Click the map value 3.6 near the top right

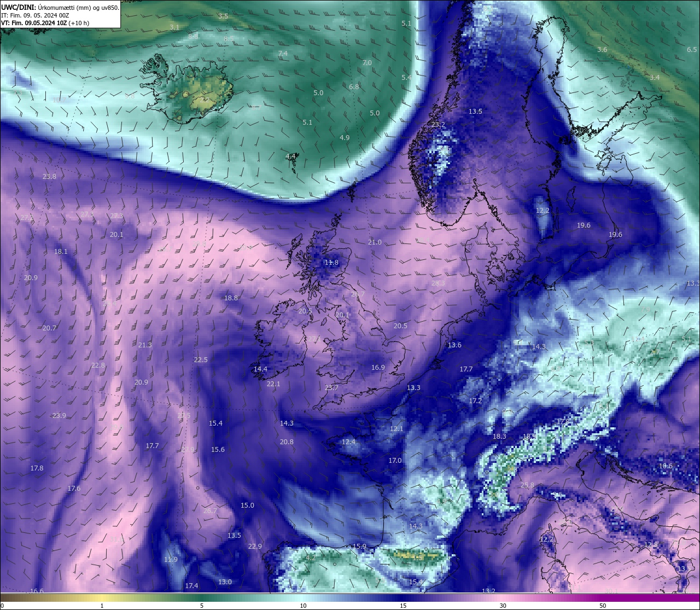[602, 49]
